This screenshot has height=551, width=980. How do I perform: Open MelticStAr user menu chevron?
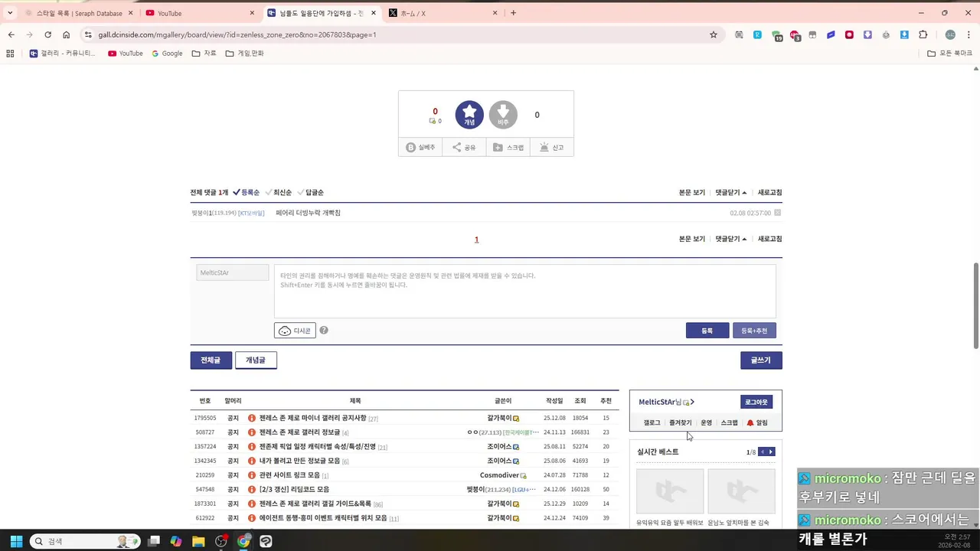pyautogui.click(x=692, y=402)
